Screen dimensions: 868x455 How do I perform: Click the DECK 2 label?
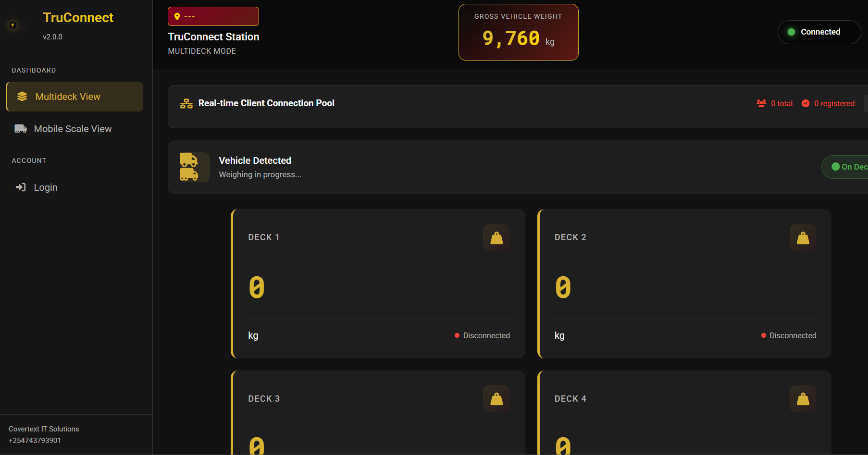tap(570, 237)
